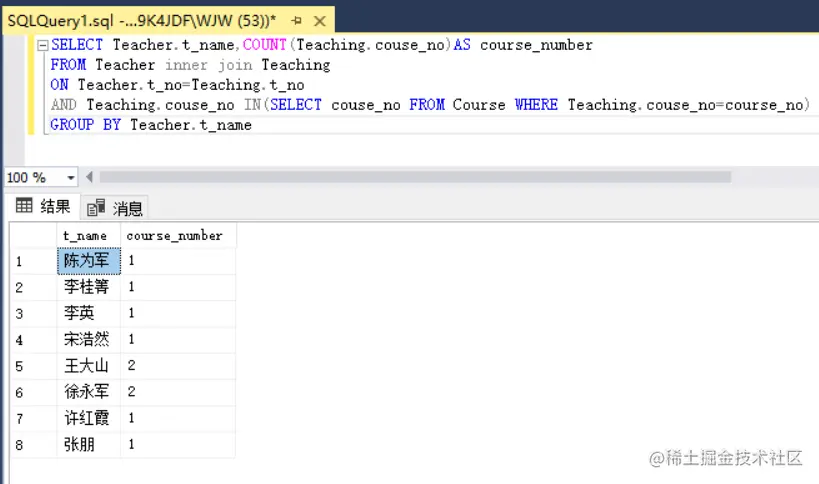Open the 100 % zoom dropdown
Viewport: 819px width, 484px height.
click(x=71, y=178)
